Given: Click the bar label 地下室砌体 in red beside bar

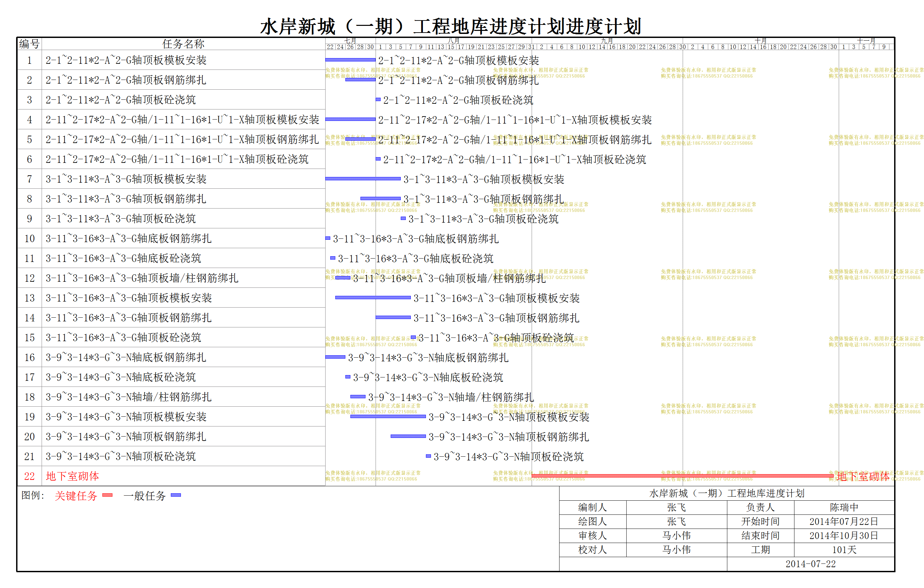Looking at the screenshot, I should [863, 476].
